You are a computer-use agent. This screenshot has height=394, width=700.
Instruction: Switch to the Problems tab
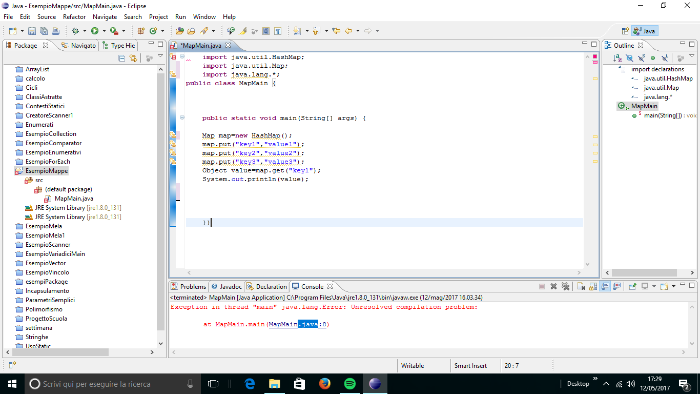[x=189, y=286]
